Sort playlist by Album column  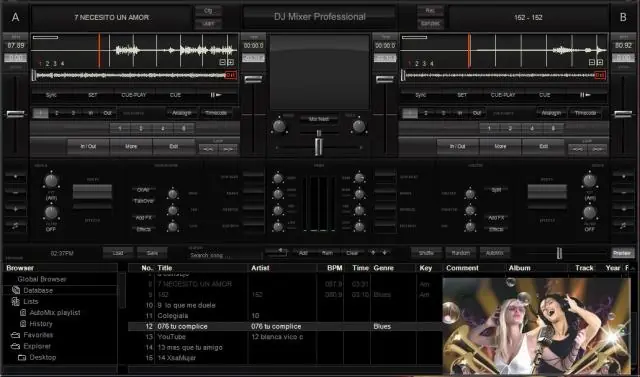tap(520, 268)
